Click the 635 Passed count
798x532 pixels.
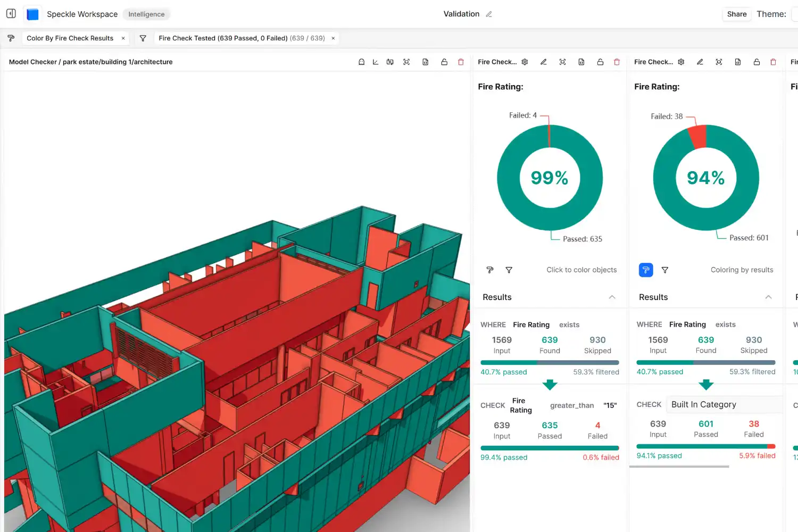[x=550, y=426]
